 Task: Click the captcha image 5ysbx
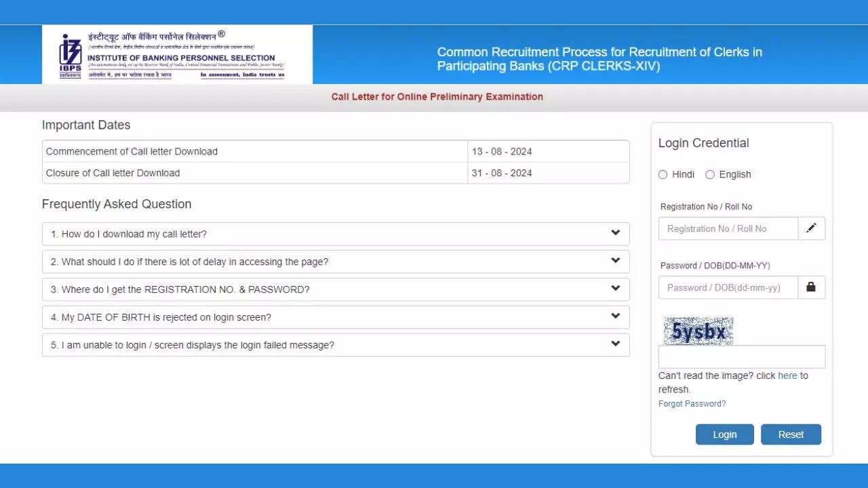[698, 331]
